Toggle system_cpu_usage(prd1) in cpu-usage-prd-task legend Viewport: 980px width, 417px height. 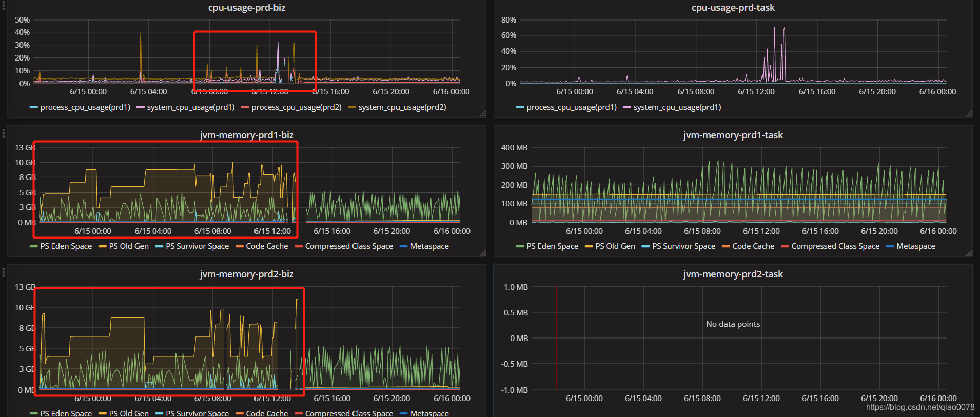(677, 107)
